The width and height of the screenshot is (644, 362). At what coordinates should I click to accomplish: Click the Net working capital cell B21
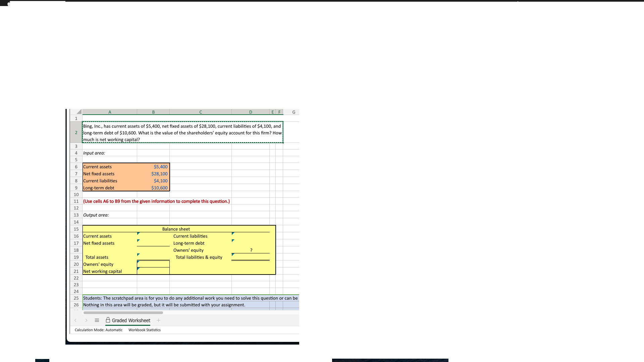153,271
